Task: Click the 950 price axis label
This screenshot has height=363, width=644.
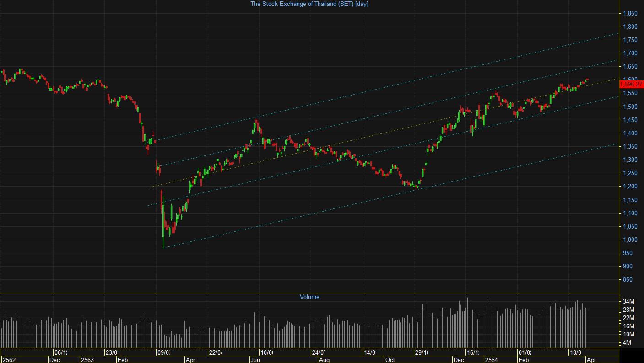Action: coord(628,253)
